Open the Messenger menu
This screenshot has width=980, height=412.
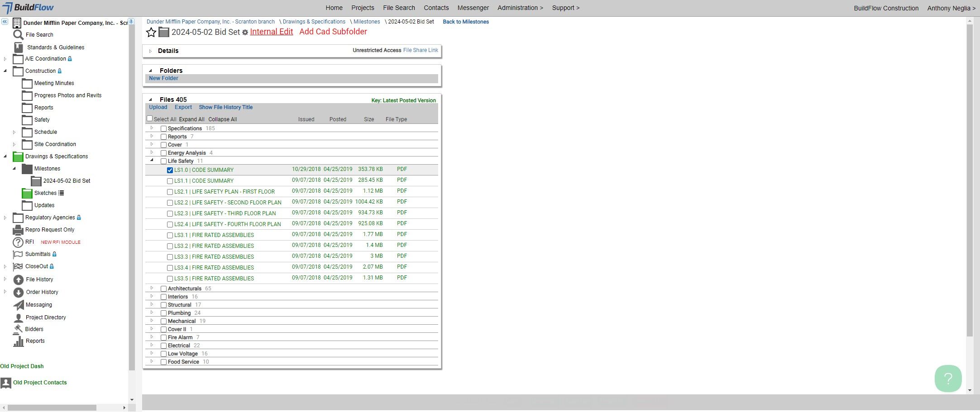tap(473, 8)
